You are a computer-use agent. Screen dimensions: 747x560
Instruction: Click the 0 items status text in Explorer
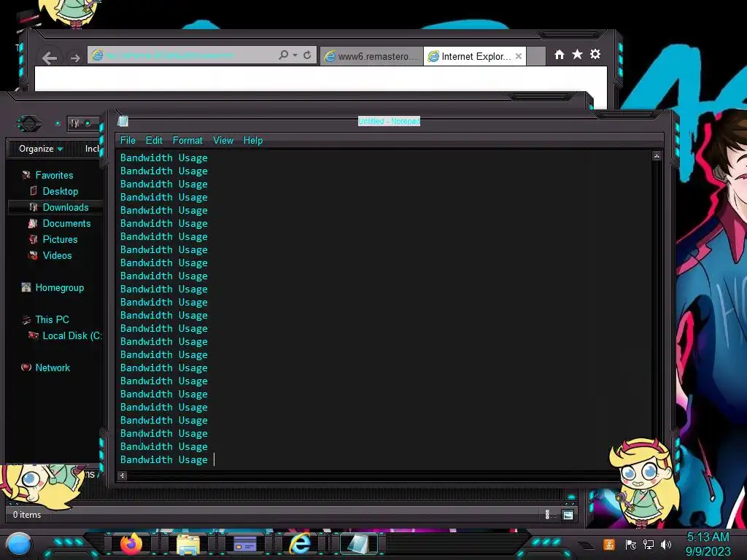point(27,515)
